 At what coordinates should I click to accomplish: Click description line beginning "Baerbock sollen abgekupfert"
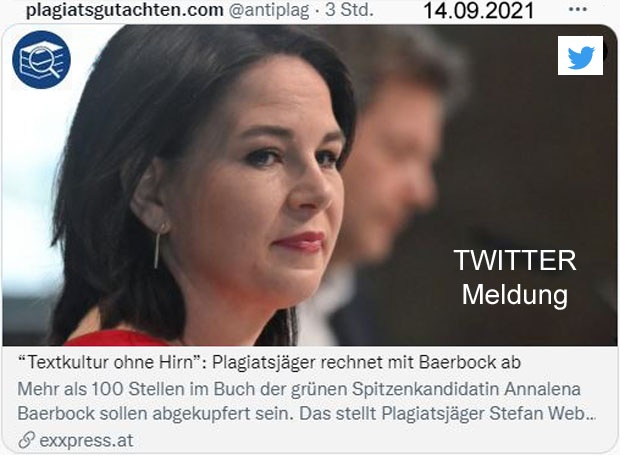click(x=306, y=414)
